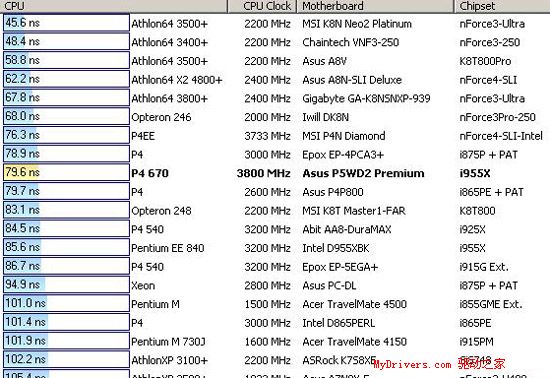
Task: Select the highlighted 79.6 ns bar
Action: coord(66,172)
